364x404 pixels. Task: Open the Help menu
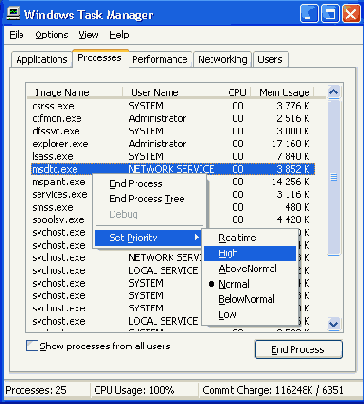click(x=119, y=35)
